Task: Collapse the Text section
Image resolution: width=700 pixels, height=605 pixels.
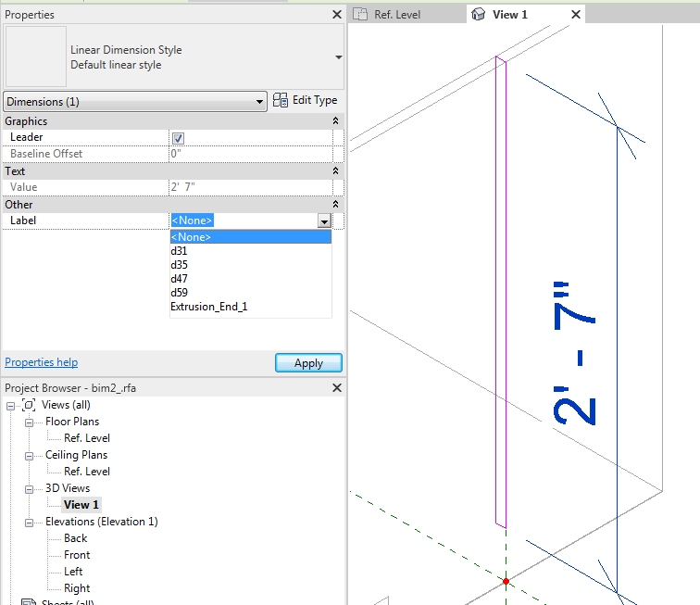Action: [x=335, y=171]
